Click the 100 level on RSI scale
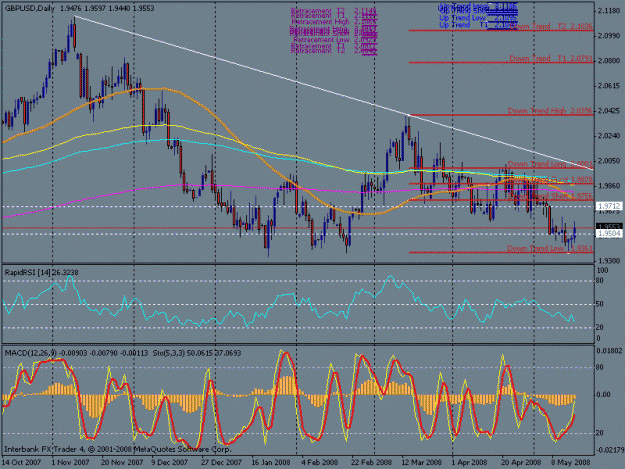 [x=603, y=271]
